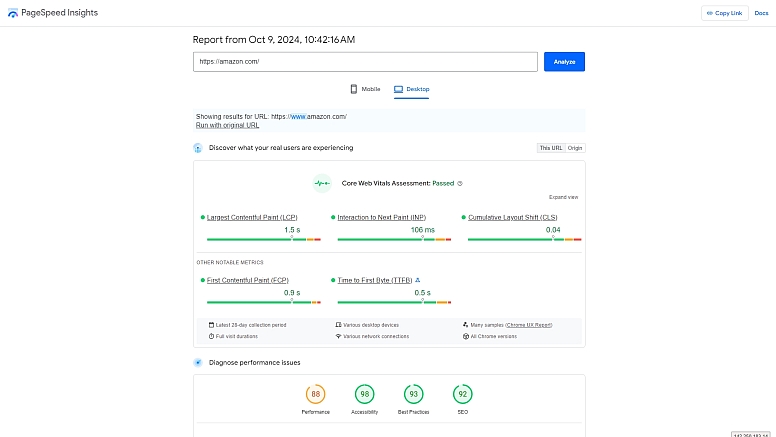Open the Chrome UX Report link
The height and width of the screenshot is (437, 776).
coord(529,325)
